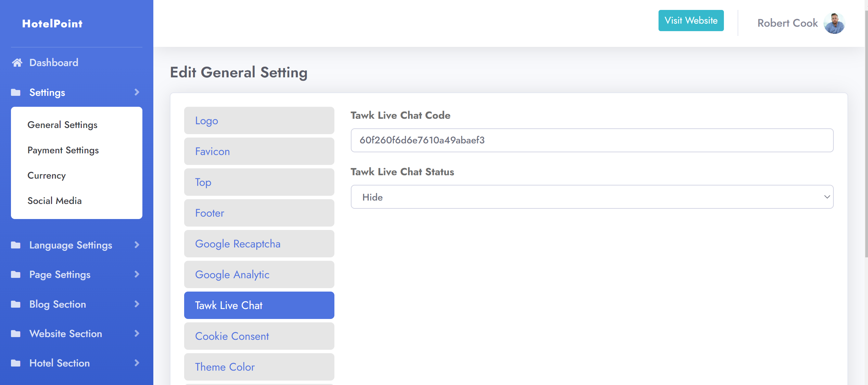Select the Theme Color tab
Image resolution: width=868 pixels, height=385 pixels.
pyautogui.click(x=259, y=367)
